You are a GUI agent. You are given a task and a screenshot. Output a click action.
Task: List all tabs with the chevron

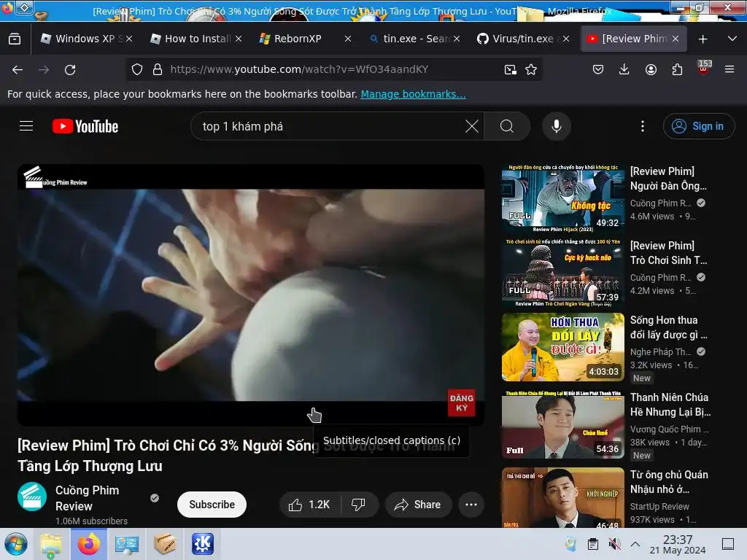click(x=732, y=39)
